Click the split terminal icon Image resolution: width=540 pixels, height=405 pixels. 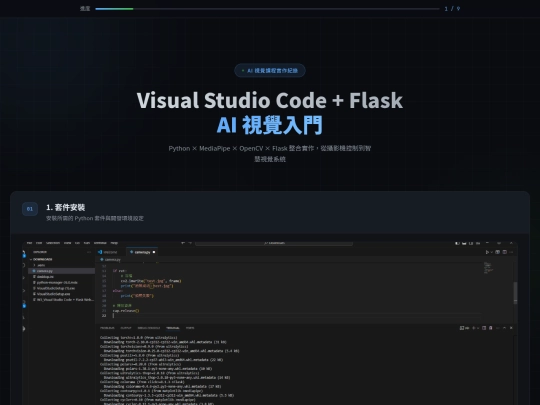[x=484, y=328]
